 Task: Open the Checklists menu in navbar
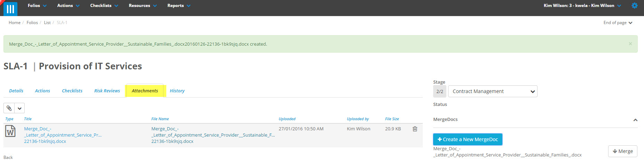[x=104, y=6]
